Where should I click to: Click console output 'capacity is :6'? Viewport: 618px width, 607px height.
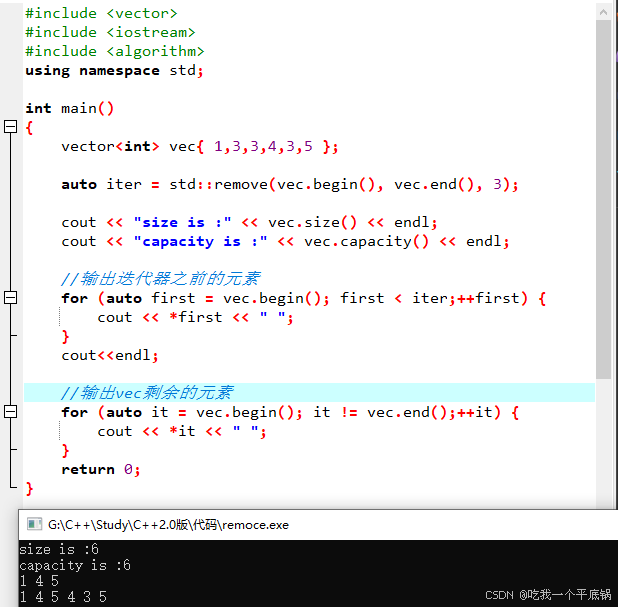pyautogui.click(x=75, y=565)
